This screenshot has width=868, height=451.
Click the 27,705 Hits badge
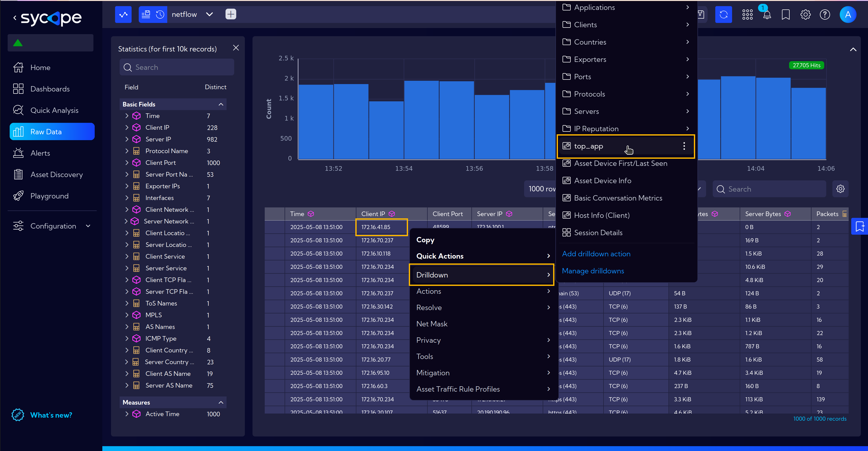806,65
